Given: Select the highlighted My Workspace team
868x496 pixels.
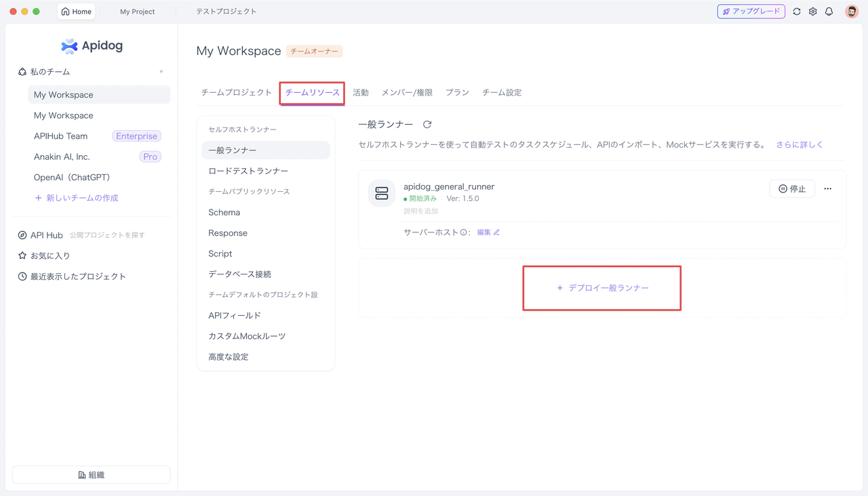Looking at the screenshot, I should pos(99,95).
